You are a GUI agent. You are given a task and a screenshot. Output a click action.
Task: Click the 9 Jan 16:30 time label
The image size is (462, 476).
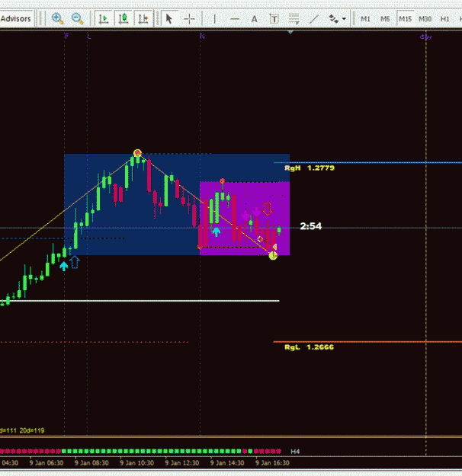[272, 463]
